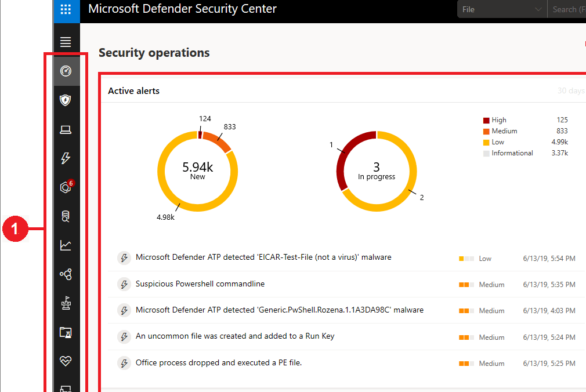The image size is (586, 392).
Task: Click the 124 label on New donut
Action: tap(205, 118)
